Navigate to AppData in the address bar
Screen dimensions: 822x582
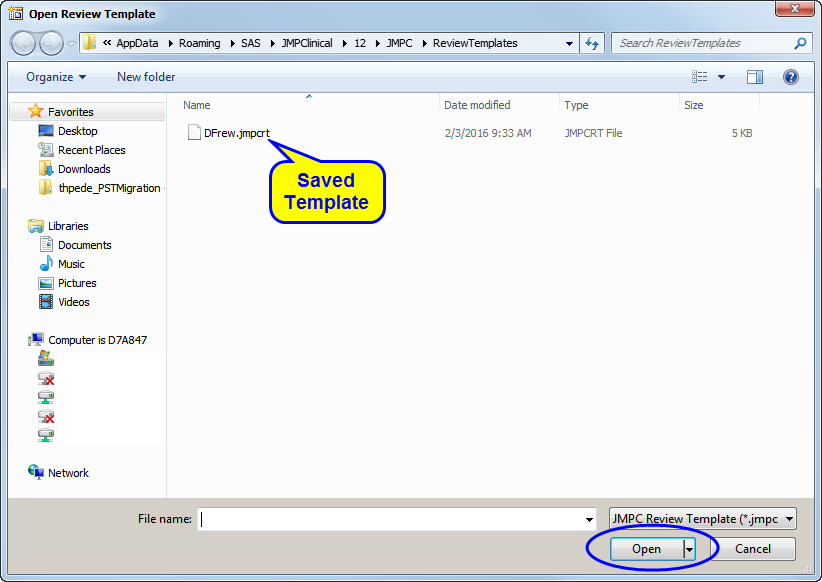pyautogui.click(x=137, y=43)
